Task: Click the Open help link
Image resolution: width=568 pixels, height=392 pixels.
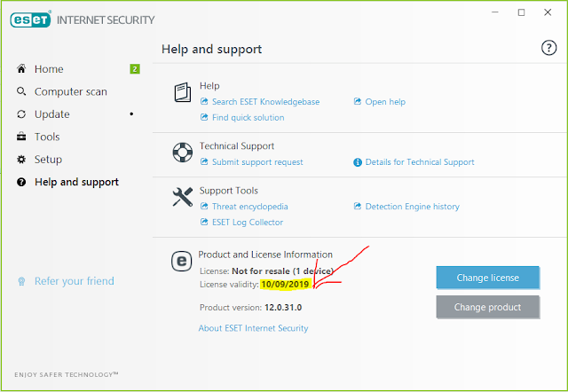Action: click(x=385, y=102)
